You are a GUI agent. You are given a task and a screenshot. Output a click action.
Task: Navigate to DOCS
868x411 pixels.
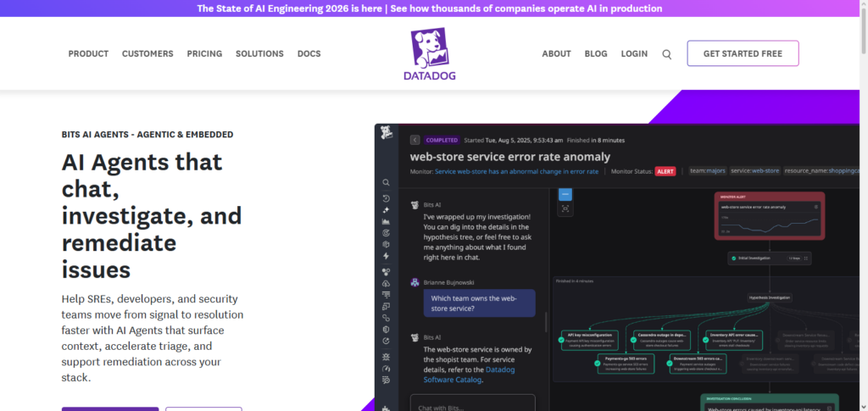[309, 53]
